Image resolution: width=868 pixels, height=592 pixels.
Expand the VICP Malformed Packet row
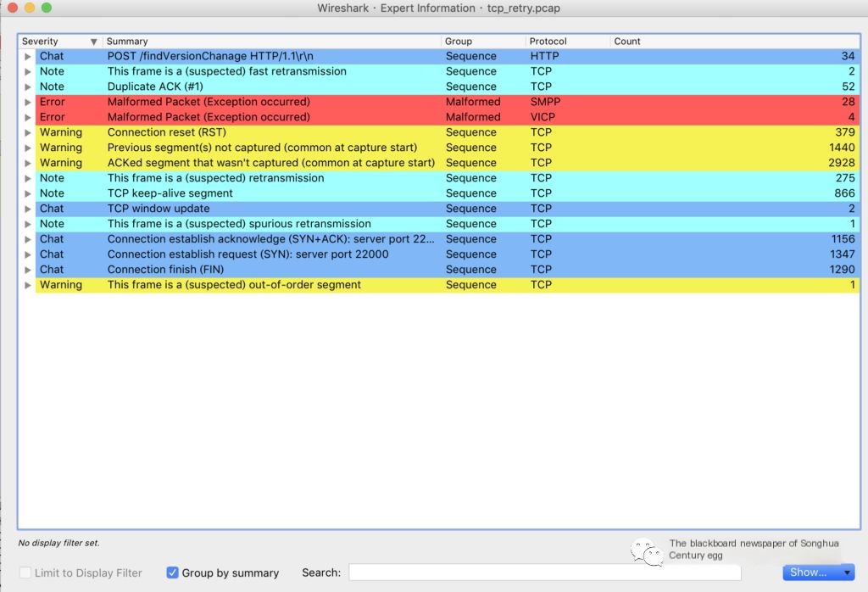point(28,117)
